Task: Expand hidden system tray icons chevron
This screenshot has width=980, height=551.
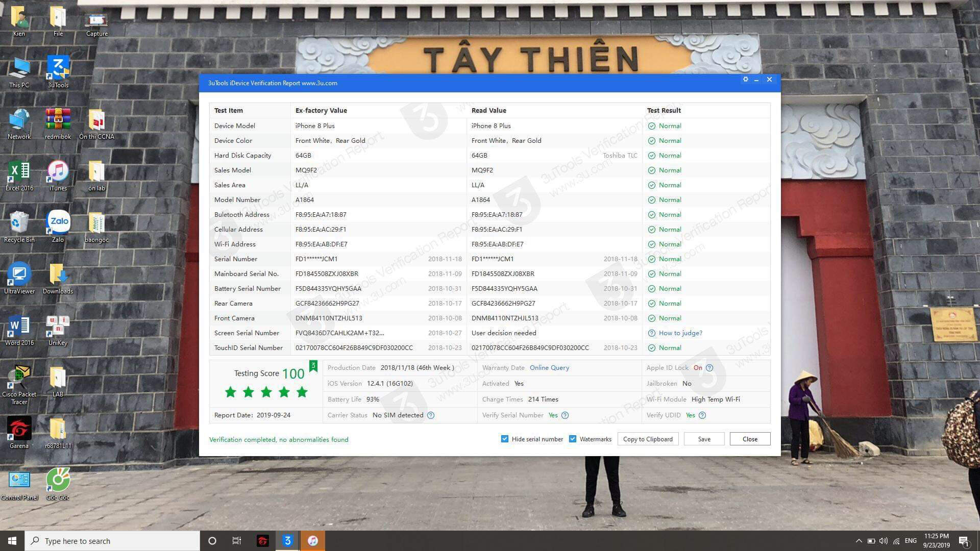Action: 859,541
